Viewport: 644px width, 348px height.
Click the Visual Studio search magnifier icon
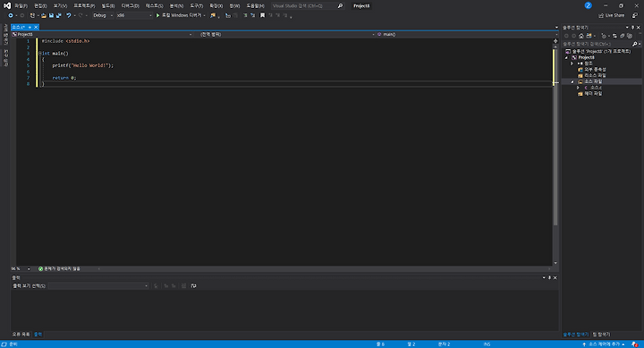tap(340, 5)
